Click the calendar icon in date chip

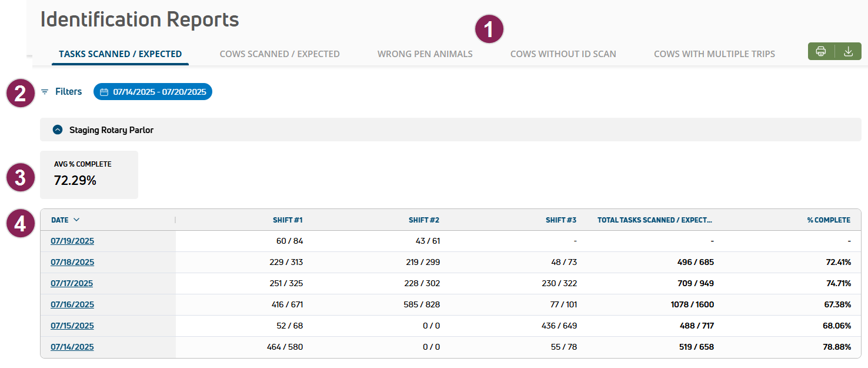pyautogui.click(x=104, y=92)
